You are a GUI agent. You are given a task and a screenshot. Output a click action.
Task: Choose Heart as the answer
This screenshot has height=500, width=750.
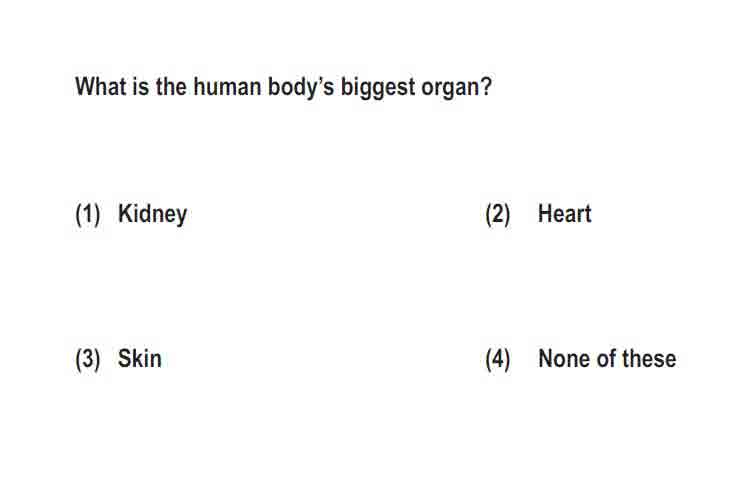coord(564,213)
